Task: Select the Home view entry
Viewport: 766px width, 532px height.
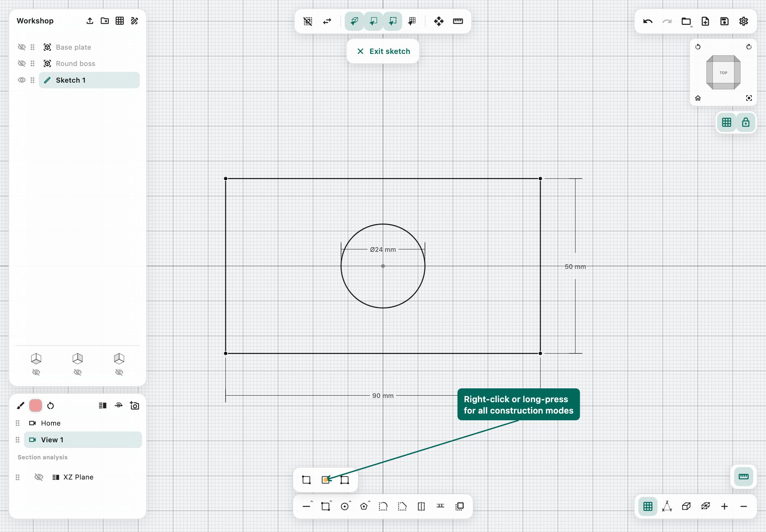Action: (83, 423)
